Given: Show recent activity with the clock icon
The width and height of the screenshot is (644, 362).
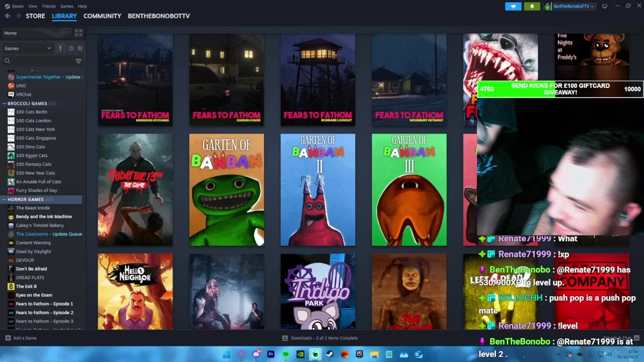Looking at the screenshot, I should pyautogui.click(x=71, y=48).
